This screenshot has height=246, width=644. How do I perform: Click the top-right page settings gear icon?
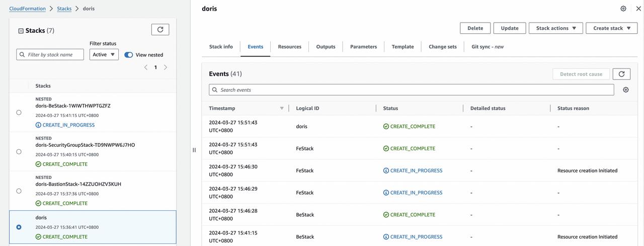[623, 9]
